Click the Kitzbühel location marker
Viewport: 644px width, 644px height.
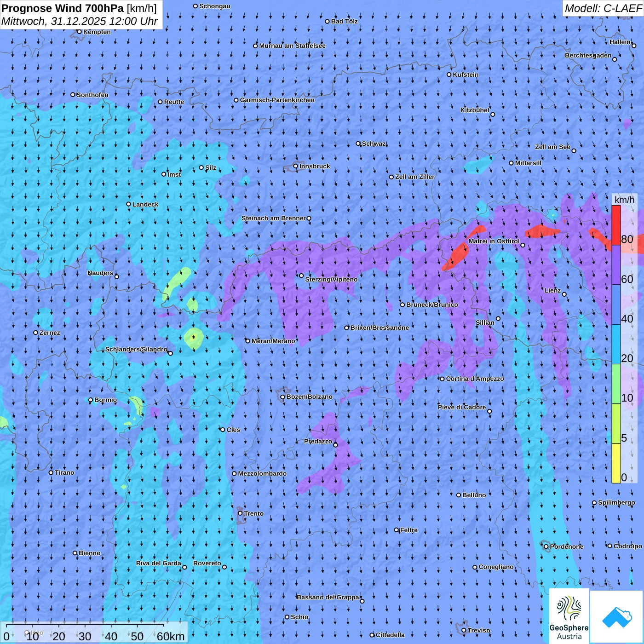coord(493,115)
